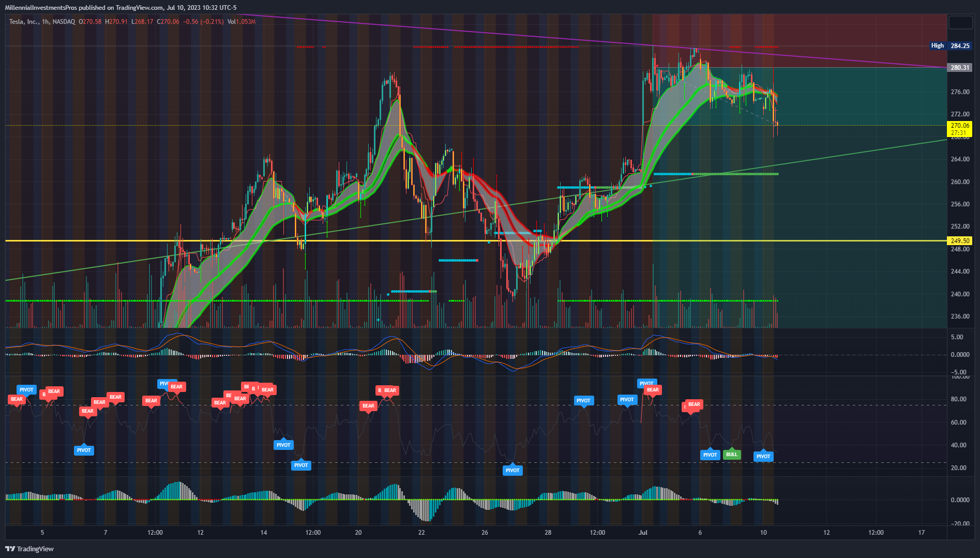The width and height of the screenshot is (980, 558).
Task: Click the 236.00 price axis label
Action: [x=960, y=316]
